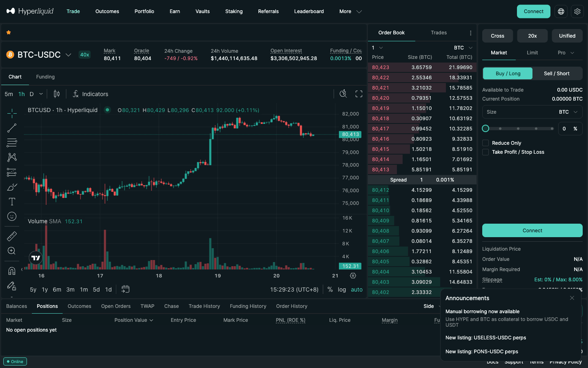Select the Fibonacci retracement tool
This screenshot has height=368, width=588.
click(x=12, y=143)
